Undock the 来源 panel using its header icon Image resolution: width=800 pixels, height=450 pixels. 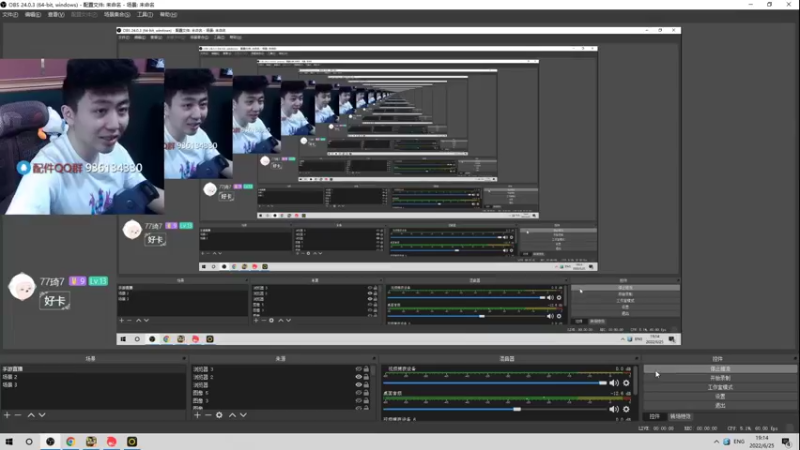pyautogui.click(x=374, y=359)
